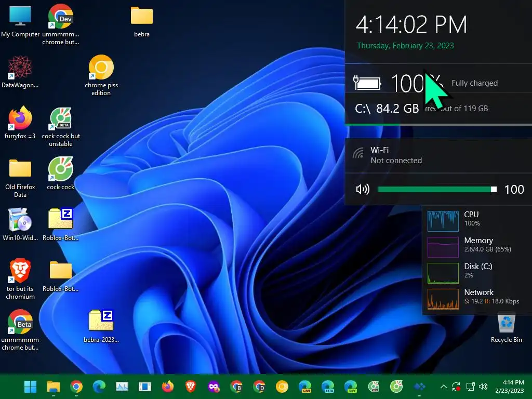Select the Roblox-Bot plain folder icon
532x399 pixels.
61,276
